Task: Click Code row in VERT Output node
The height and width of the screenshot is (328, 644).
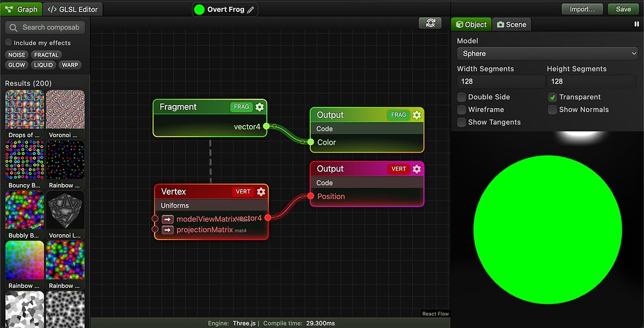Action: 367,183
